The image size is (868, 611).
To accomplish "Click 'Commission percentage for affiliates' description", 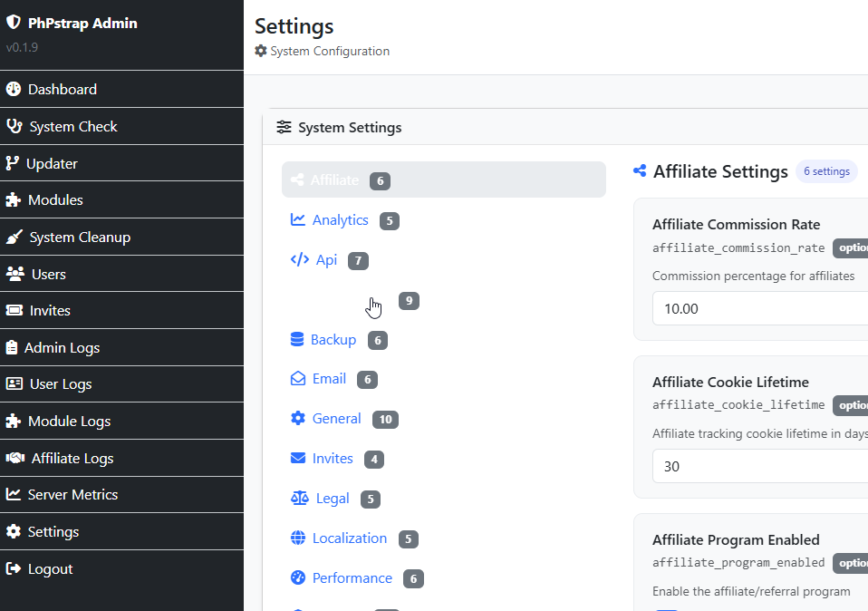I will (x=754, y=276).
